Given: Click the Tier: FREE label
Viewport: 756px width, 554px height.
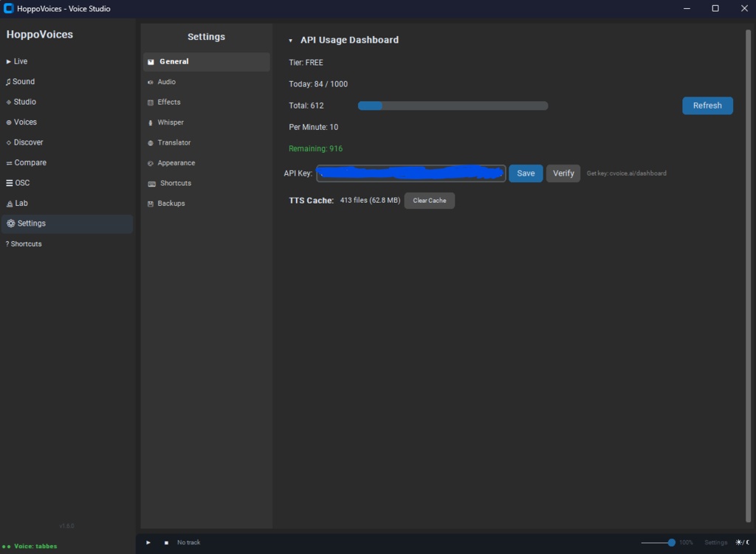Looking at the screenshot, I should (x=306, y=63).
